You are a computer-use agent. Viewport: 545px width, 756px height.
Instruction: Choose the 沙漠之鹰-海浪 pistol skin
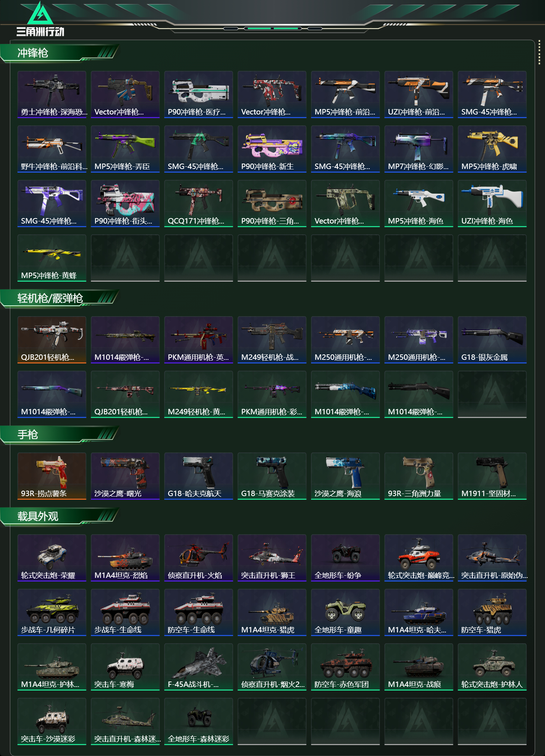345,476
